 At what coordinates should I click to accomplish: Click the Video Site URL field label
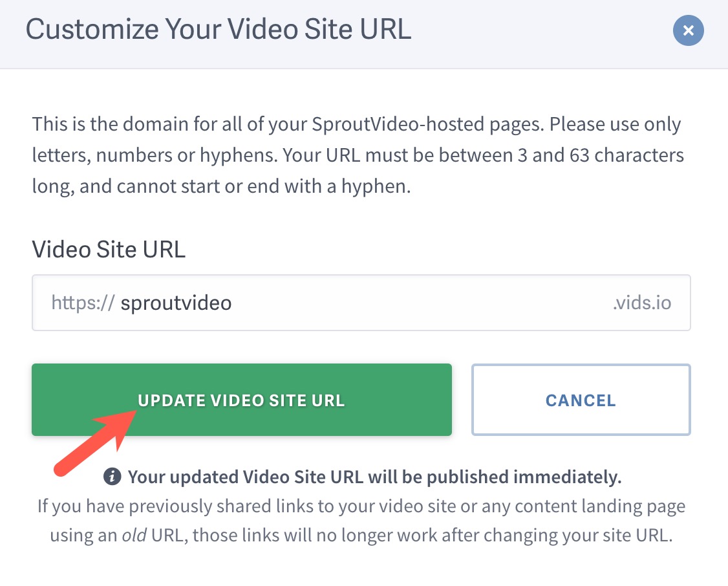(x=109, y=249)
